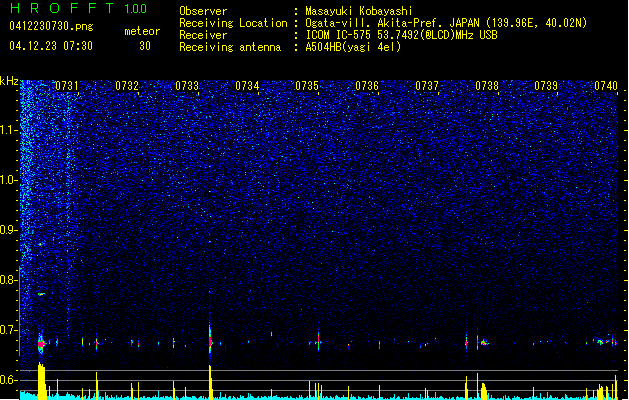Click the 0735 time marker
The width and height of the screenshot is (629, 400).
[307, 86]
